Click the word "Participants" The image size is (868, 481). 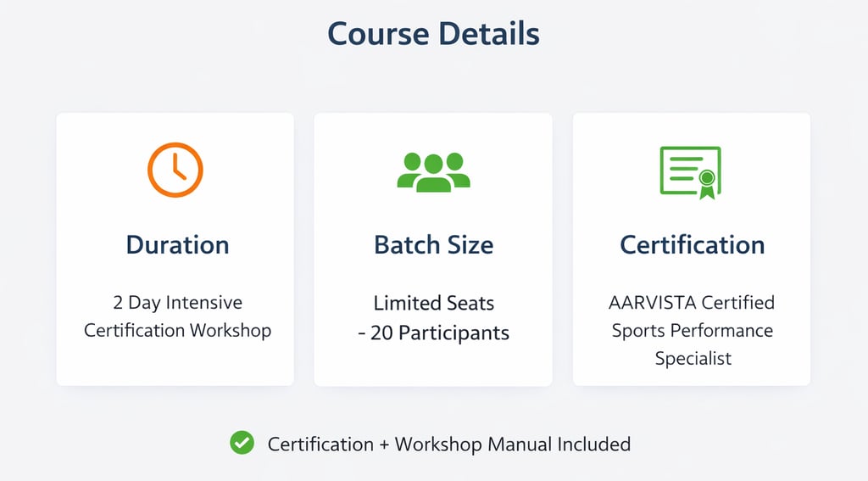(453, 333)
